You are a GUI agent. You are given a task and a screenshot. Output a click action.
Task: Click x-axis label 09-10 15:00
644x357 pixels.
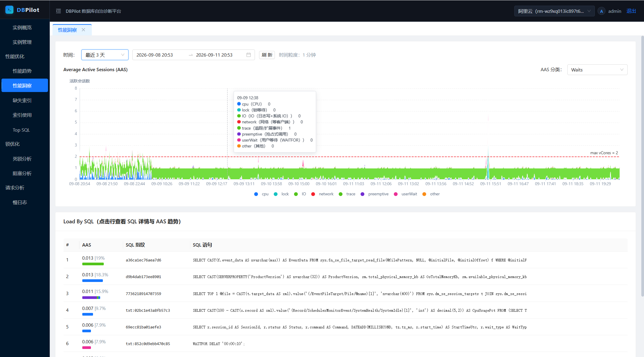(x=299, y=184)
